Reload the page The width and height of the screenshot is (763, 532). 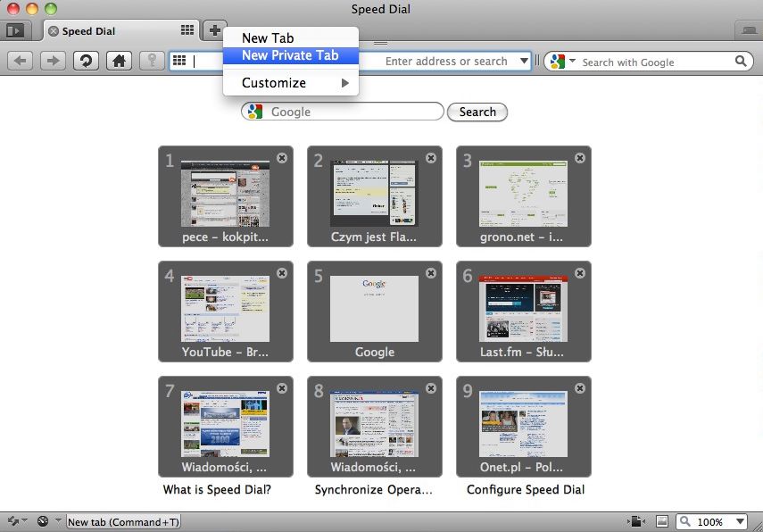[x=86, y=61]
